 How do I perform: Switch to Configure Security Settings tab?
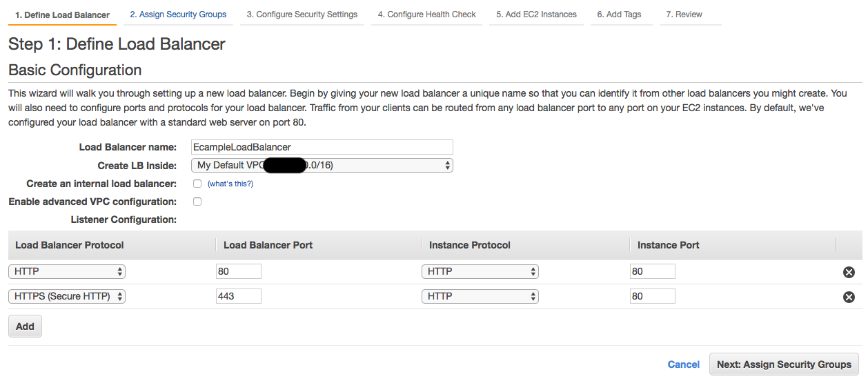coord(302,14)
